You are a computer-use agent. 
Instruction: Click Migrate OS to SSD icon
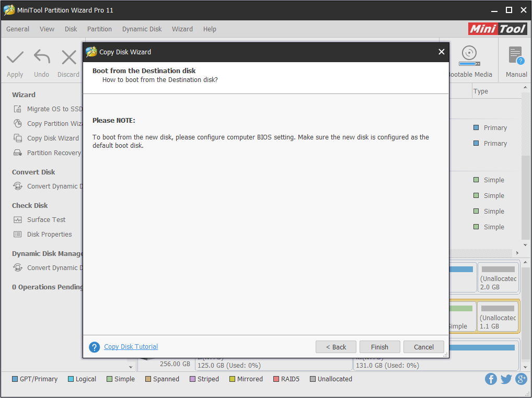(x=17, y=109)
